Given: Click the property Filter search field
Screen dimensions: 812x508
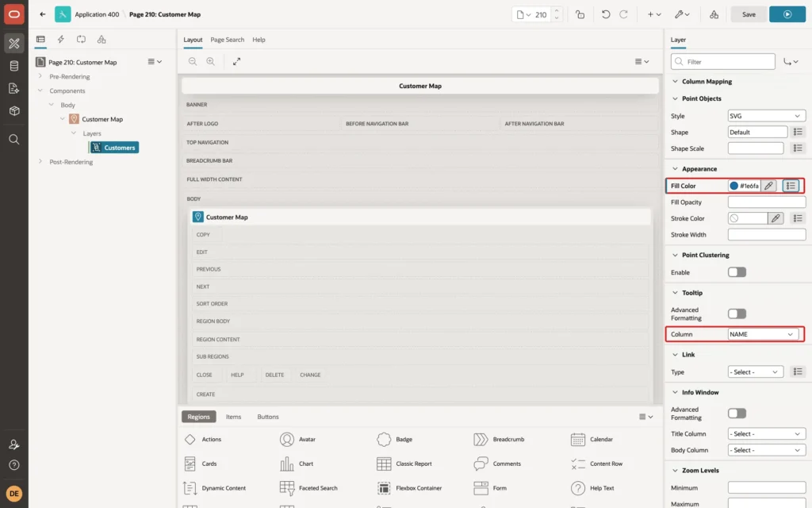Looking at the screenshot, I should (x=723, y=62).
